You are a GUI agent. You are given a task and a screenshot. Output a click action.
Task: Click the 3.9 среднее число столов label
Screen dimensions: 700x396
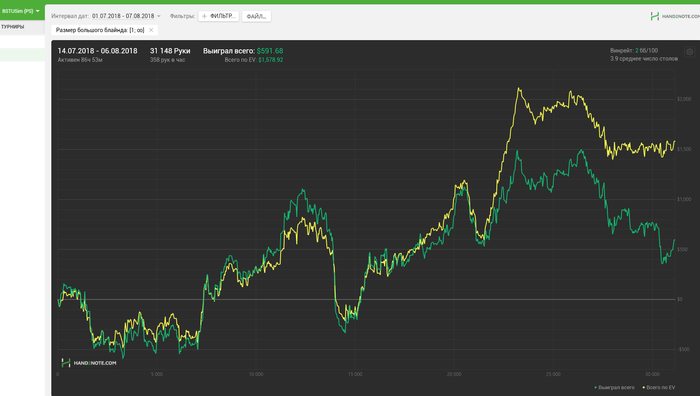[x=644, y=59]
